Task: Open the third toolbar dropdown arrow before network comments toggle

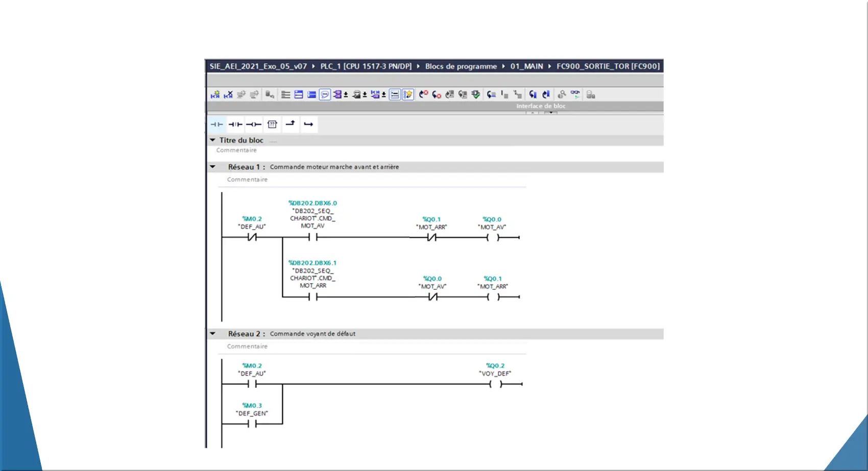Action: [383, 95]
